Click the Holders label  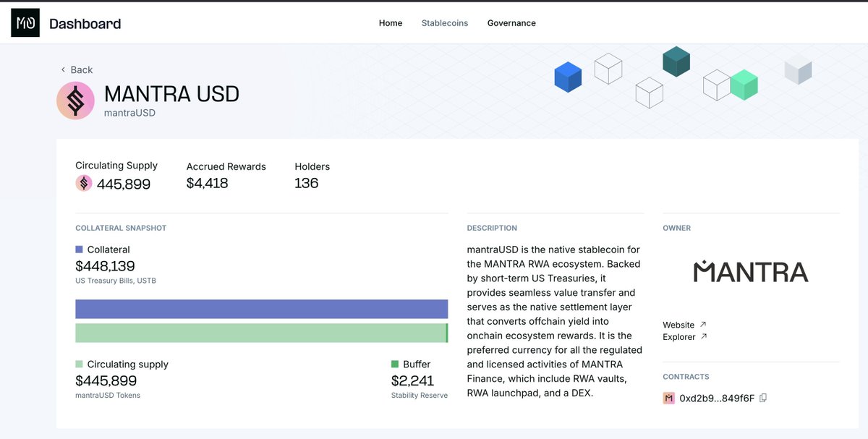(312, 166)
